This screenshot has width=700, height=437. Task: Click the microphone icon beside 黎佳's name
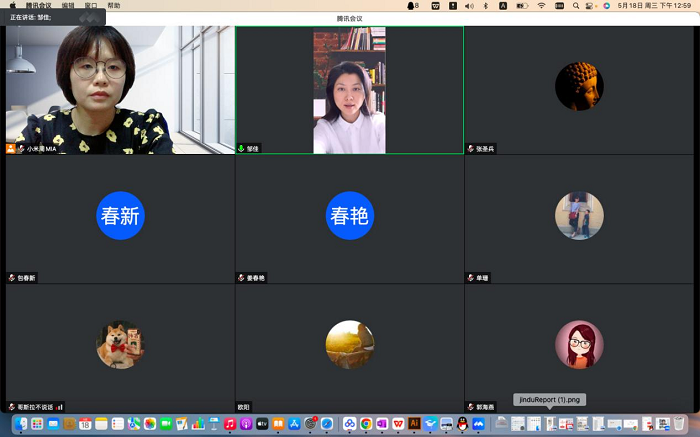(240, 148)
